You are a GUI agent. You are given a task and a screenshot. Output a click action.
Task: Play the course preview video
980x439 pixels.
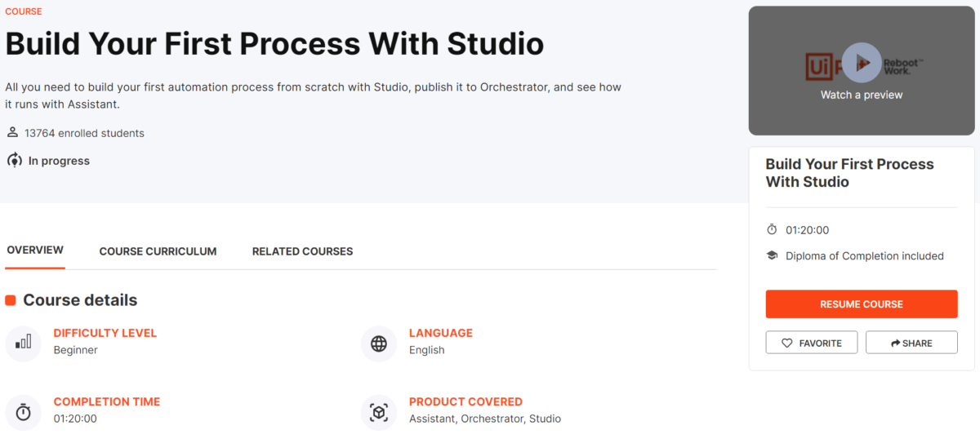click(x=862, y=62)
